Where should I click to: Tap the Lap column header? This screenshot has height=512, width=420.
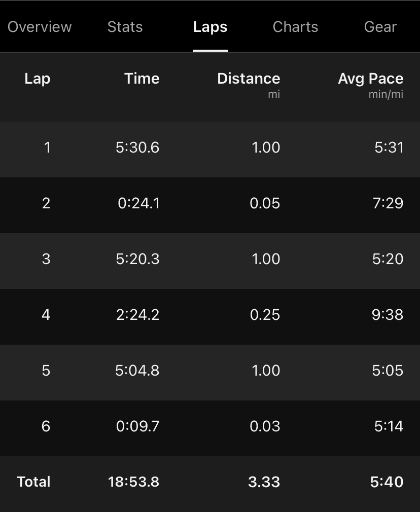click(37, 79)
